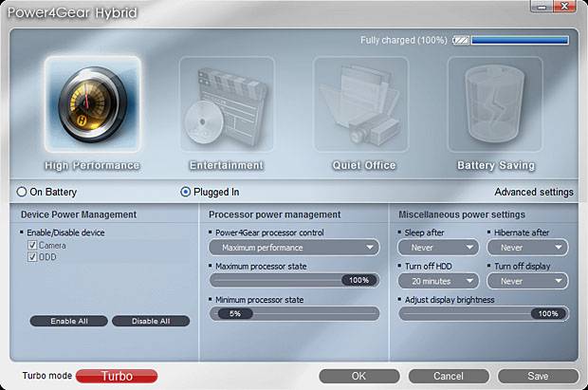This screenshot has width=588, height=390.
Task: Click the Cancel button
Action: 449,376
